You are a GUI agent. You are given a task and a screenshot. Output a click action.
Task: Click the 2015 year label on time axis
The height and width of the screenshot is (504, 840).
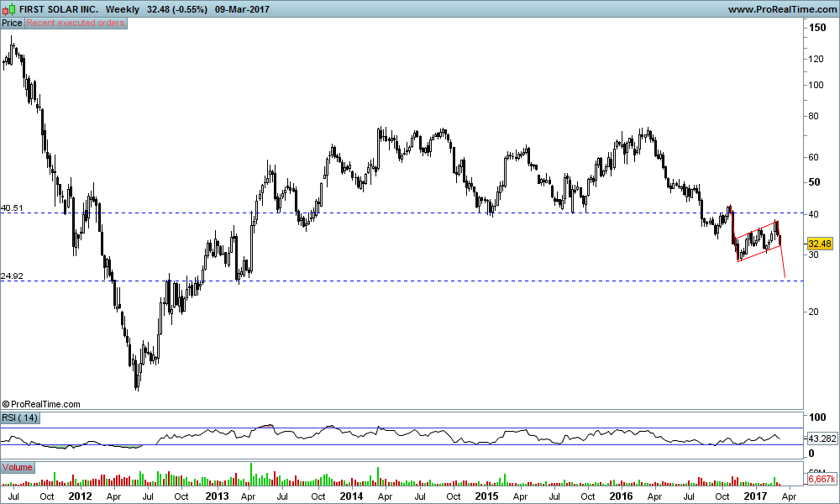point(486,496)
